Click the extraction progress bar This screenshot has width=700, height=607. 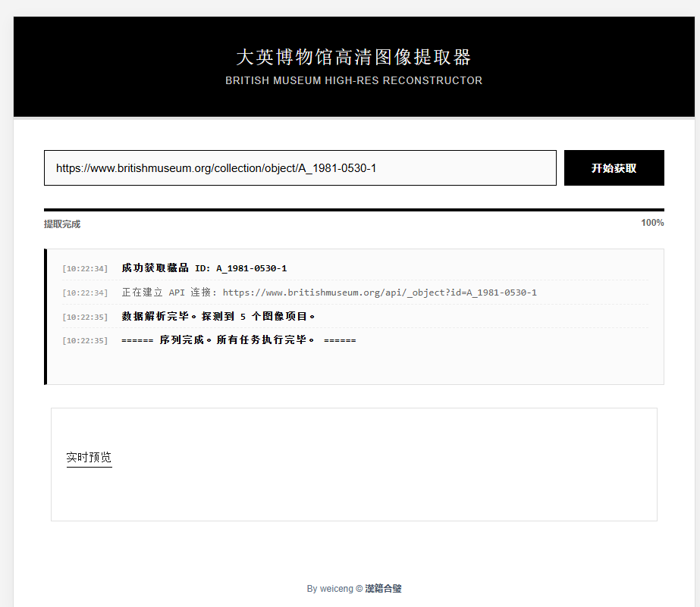(354, 210)
